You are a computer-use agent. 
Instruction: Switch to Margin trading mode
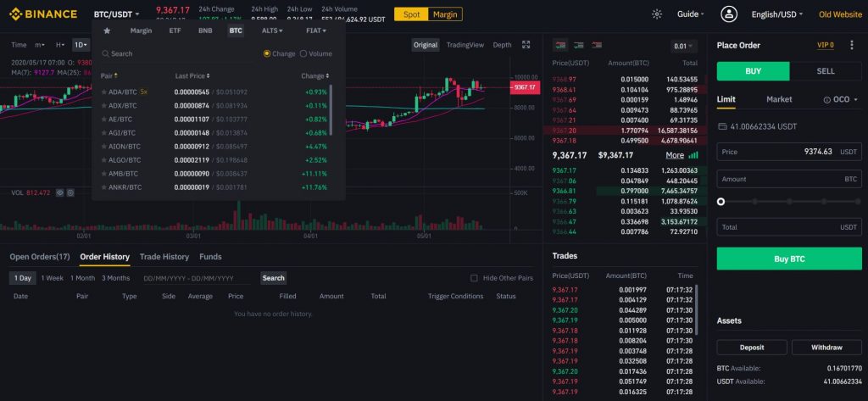point(445,14)
